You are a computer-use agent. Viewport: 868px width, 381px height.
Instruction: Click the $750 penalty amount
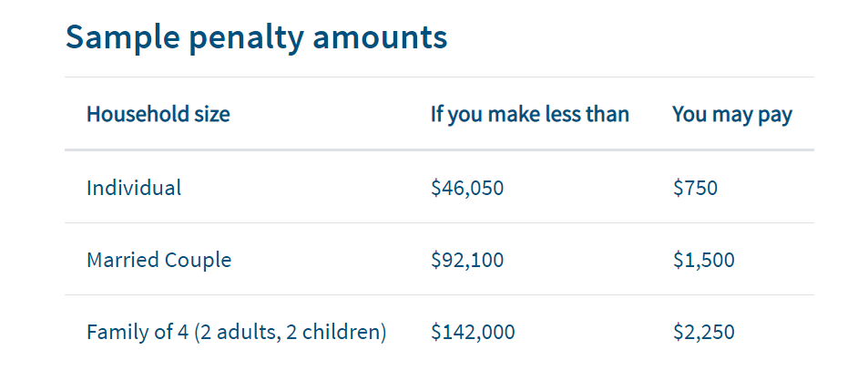coord(695,189)
